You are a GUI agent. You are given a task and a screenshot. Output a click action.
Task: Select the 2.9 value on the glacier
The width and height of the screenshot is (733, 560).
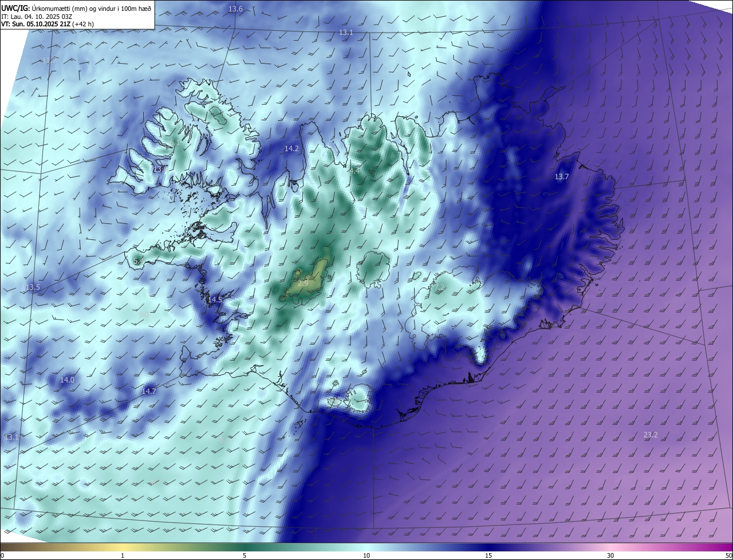303,283
